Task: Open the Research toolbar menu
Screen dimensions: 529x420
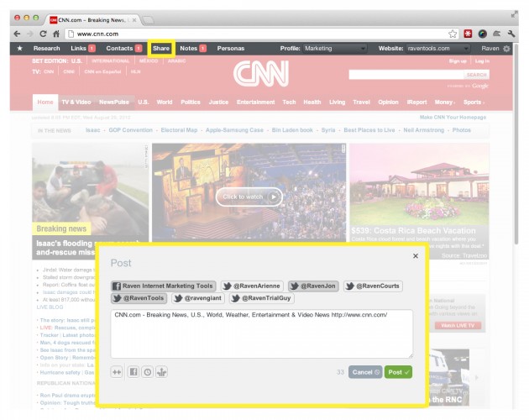Action: point(46,48)
